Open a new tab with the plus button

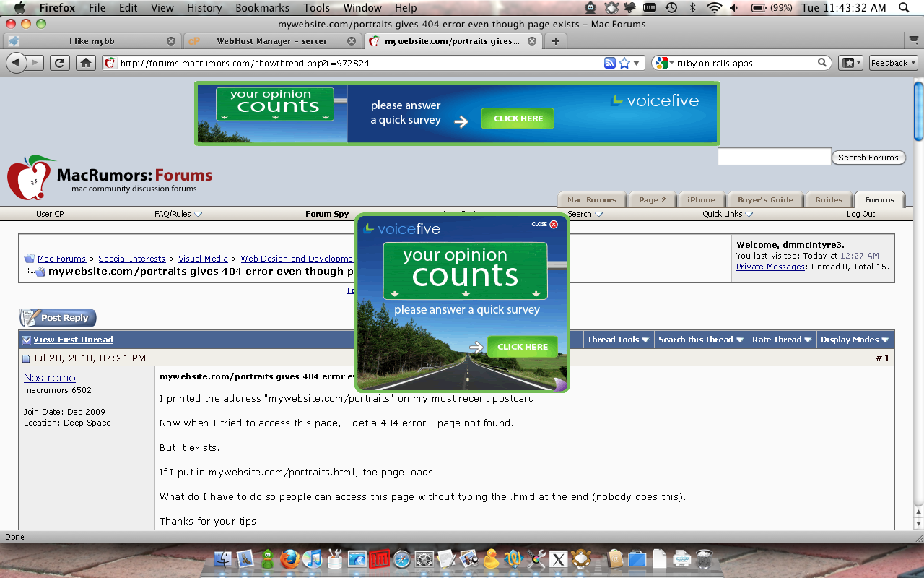555,41
